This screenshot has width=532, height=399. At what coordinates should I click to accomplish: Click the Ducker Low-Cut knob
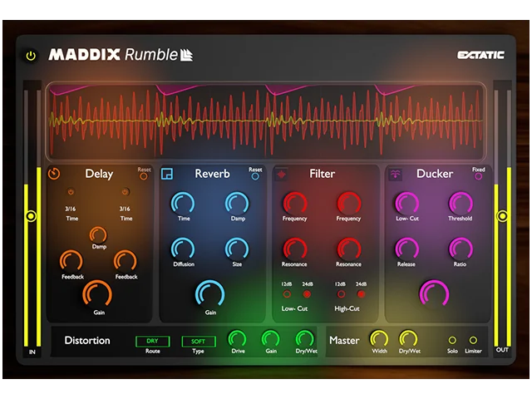[x=406, y=204]
